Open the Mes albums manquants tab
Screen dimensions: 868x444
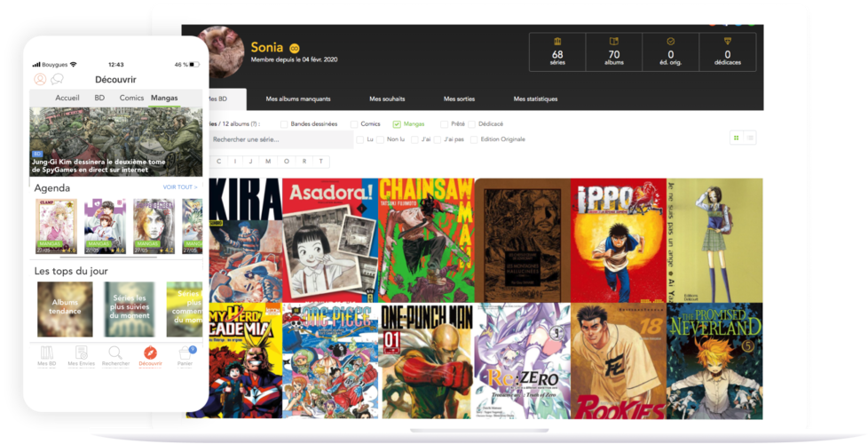pos(298,99)
